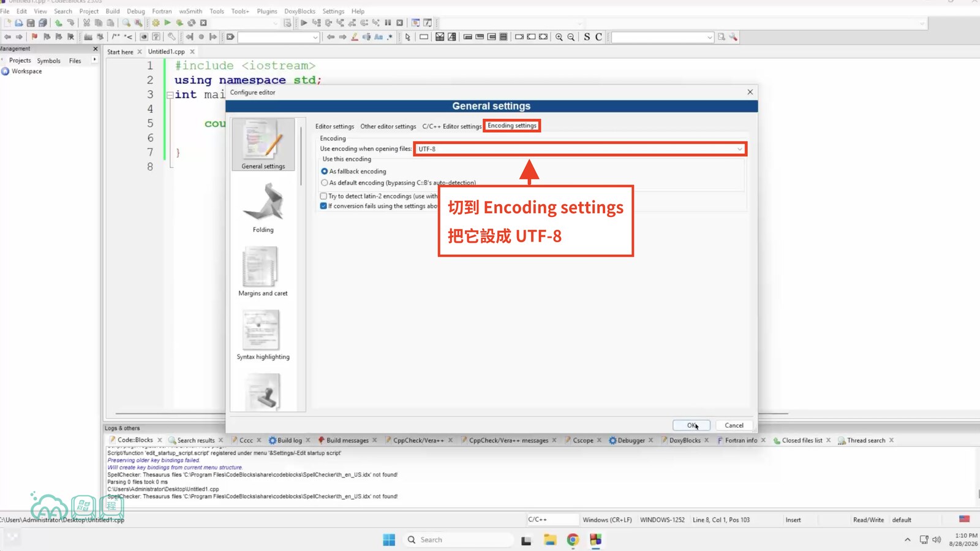Click the Undo toolbar icon

coord(59,23)
